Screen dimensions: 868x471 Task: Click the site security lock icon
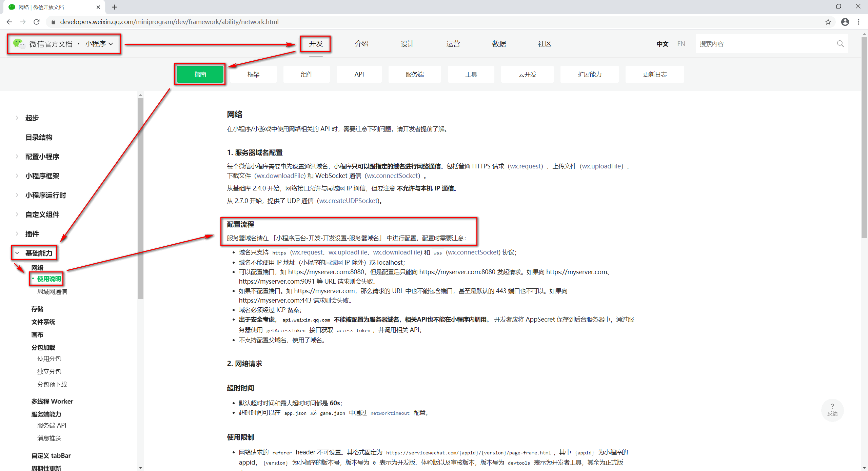(x=53, y=22)
